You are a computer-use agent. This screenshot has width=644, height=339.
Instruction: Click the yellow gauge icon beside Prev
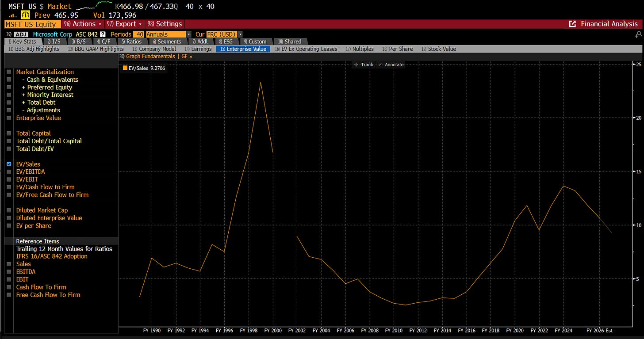(25, 15)
